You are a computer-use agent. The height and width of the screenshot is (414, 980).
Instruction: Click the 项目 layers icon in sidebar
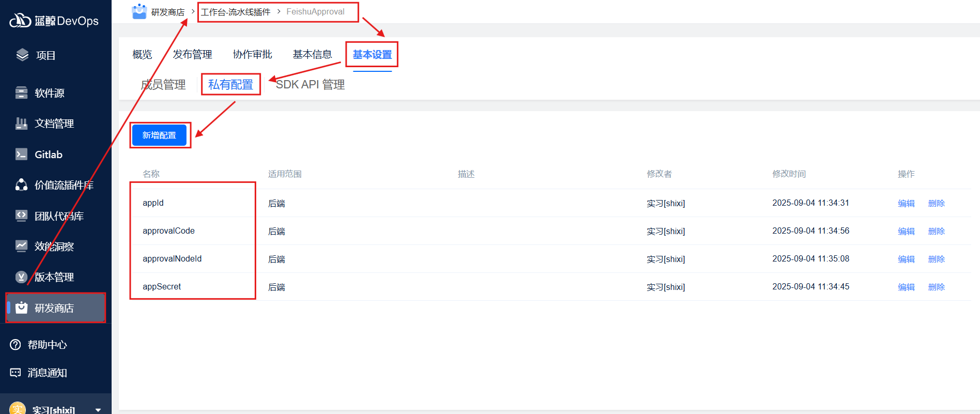tap(22, 55)
